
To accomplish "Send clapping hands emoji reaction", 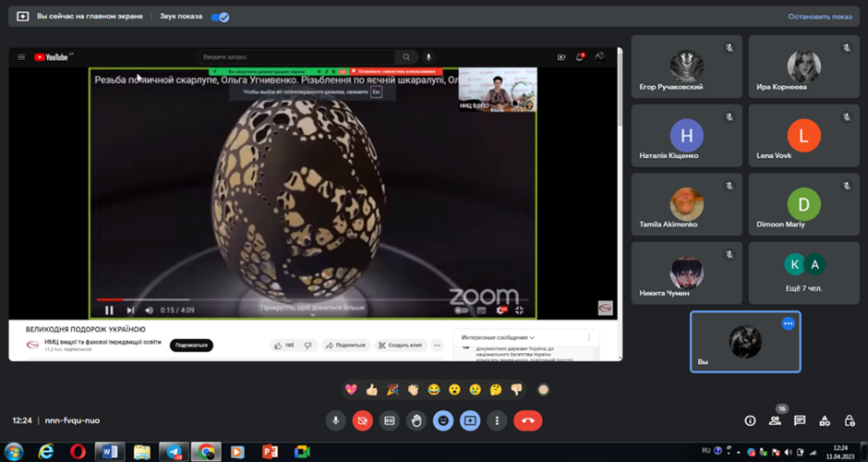I will 413,389.
